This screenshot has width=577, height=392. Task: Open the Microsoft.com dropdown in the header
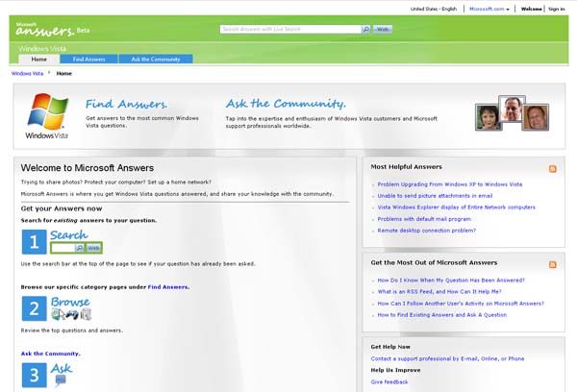(x=489, y=9)
